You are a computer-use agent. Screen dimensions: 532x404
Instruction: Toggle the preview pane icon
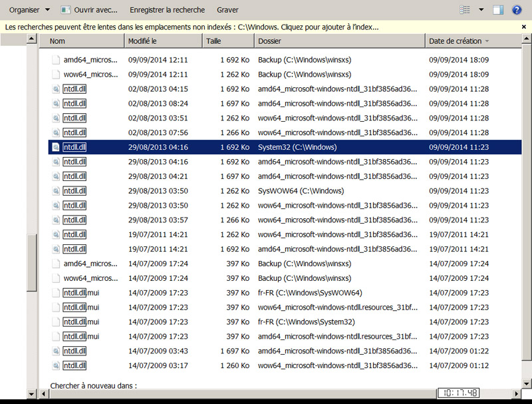497,10
